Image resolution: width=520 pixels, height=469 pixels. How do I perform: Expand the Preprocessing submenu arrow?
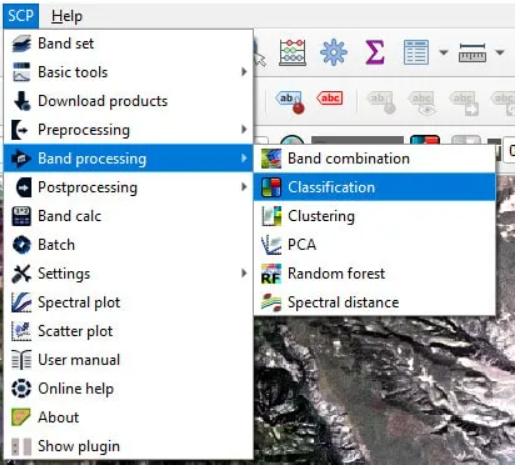click(x=244, y=129)
